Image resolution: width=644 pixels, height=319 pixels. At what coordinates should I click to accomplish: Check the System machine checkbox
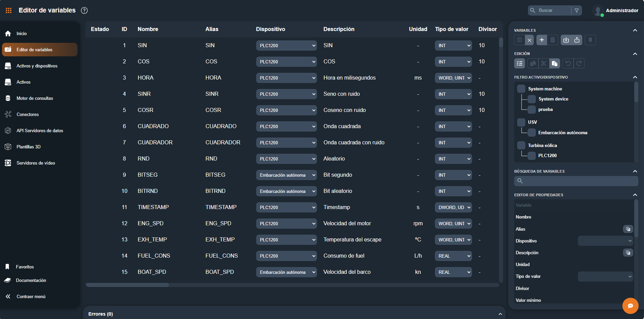(x=521, y=88)
